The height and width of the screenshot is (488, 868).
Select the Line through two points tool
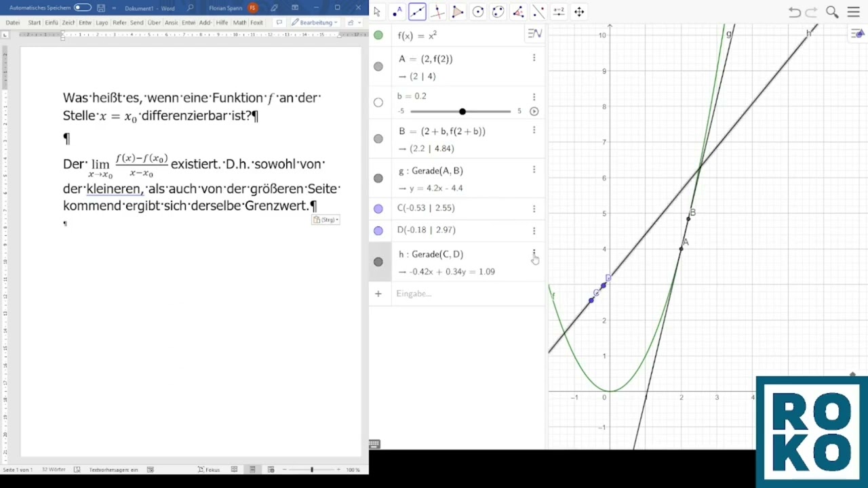tap(417, 12)
